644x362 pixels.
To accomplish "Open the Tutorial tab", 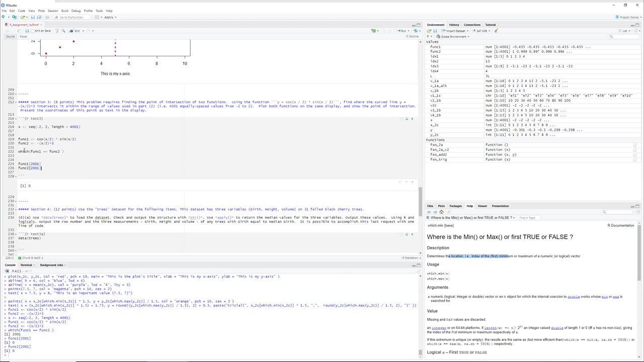I will (491, 25).
